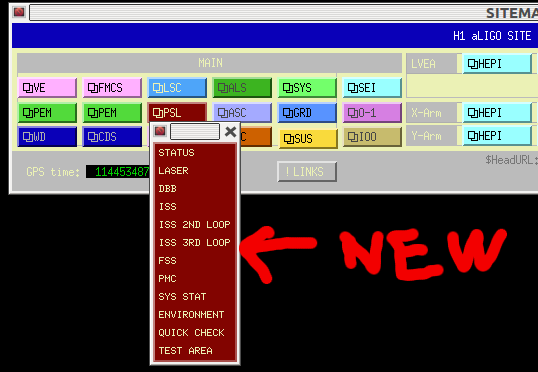
Task: Select FSS from the PSL menu
Action: tap(195, 260)
